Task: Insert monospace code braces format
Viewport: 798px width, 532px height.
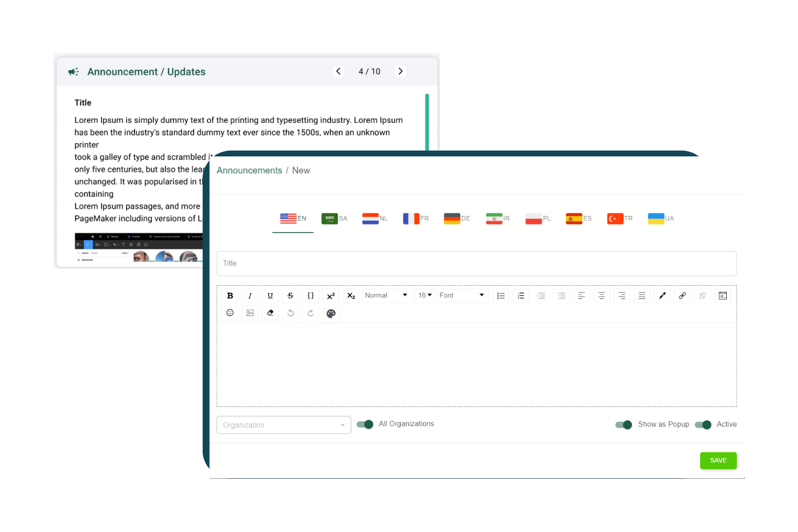Action: (311, 296)
